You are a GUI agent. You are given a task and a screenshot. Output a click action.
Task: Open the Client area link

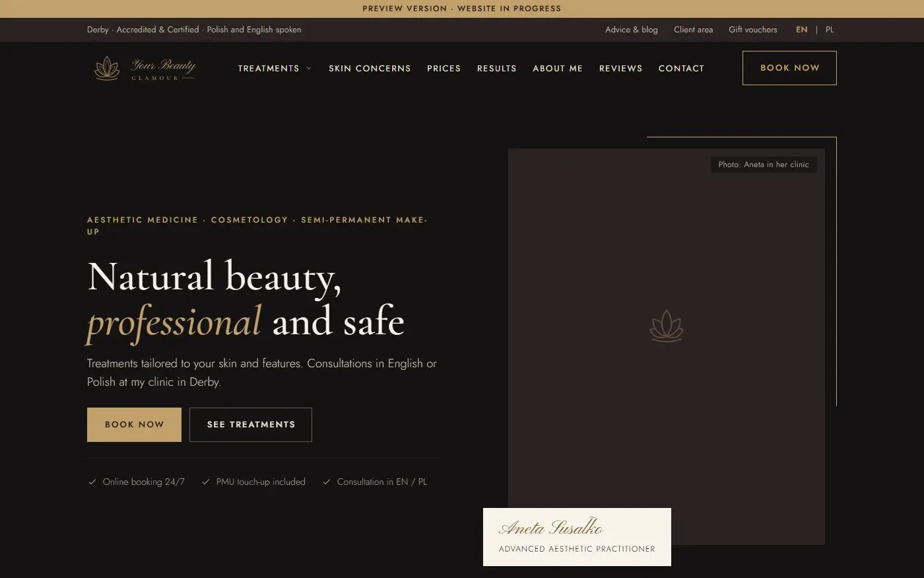point(693,30)
